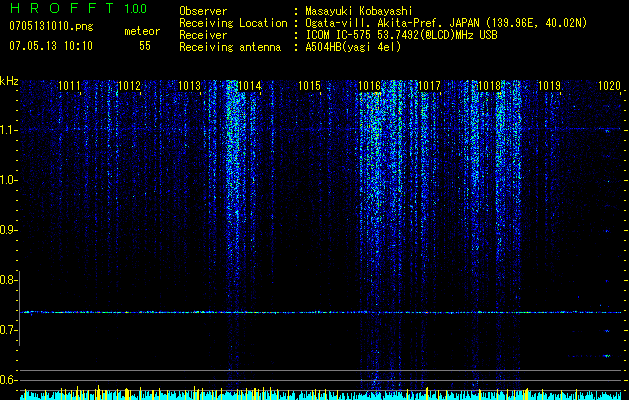The image size is (629, 400).
Task: Click the HROFFT 1.0.0 title text
Action: click(78, 8)
